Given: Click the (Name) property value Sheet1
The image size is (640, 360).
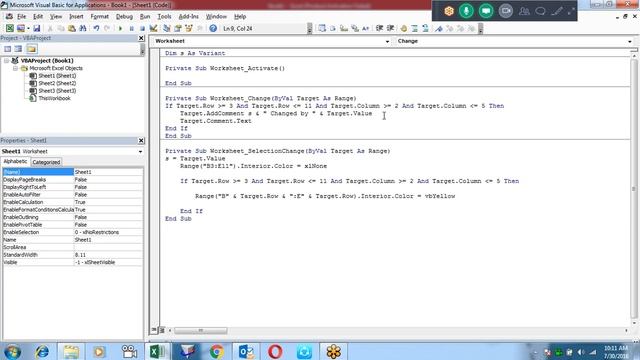Looking at the screenshot, I should point(108,172).
